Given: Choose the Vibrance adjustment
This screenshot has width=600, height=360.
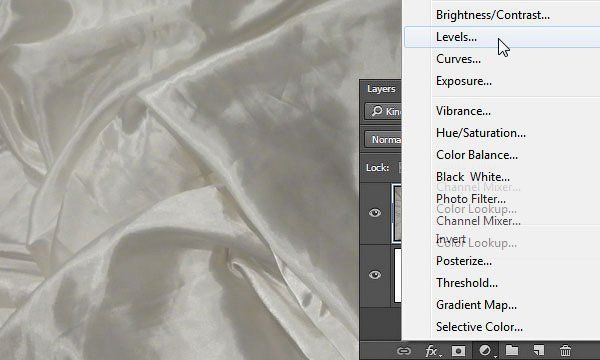Looking at the screenshot, I should 463,111.
